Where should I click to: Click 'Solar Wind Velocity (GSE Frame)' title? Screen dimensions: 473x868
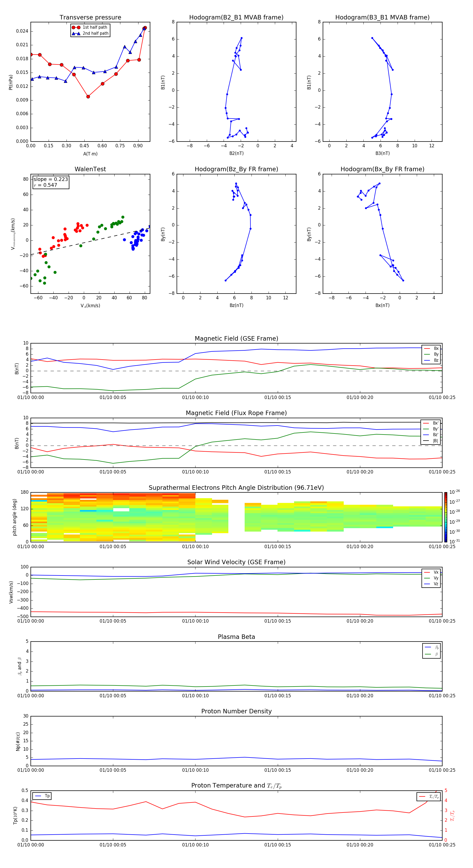tap(236, 562)
